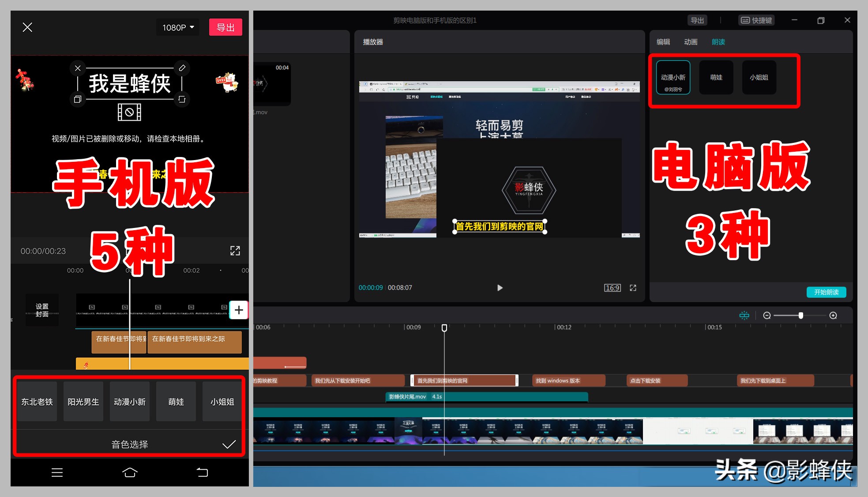Click the pink 导出 export button
This screenshot has width=868, height=497.
coord(225,27)
